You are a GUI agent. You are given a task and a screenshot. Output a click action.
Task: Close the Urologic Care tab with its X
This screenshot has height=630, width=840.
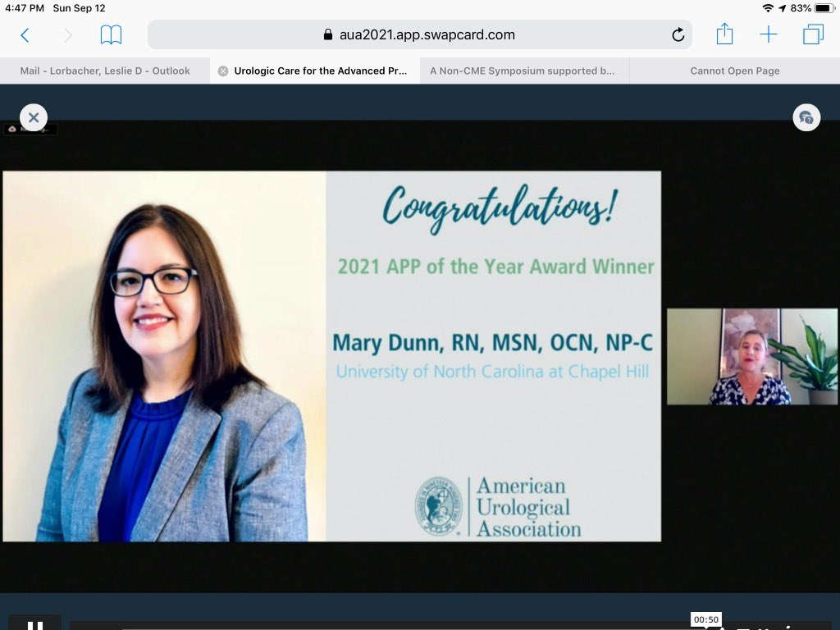click(223, 71)
